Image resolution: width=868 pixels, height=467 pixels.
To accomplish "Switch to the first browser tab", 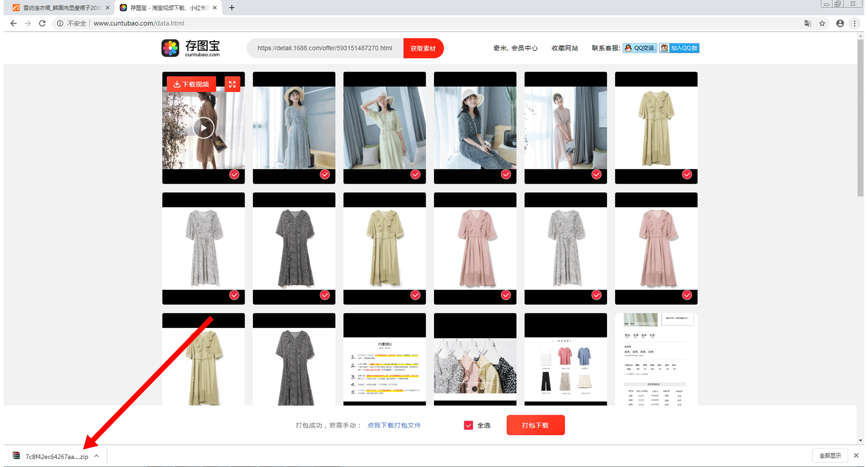I will pyautogui.click(x=57, y=8).
